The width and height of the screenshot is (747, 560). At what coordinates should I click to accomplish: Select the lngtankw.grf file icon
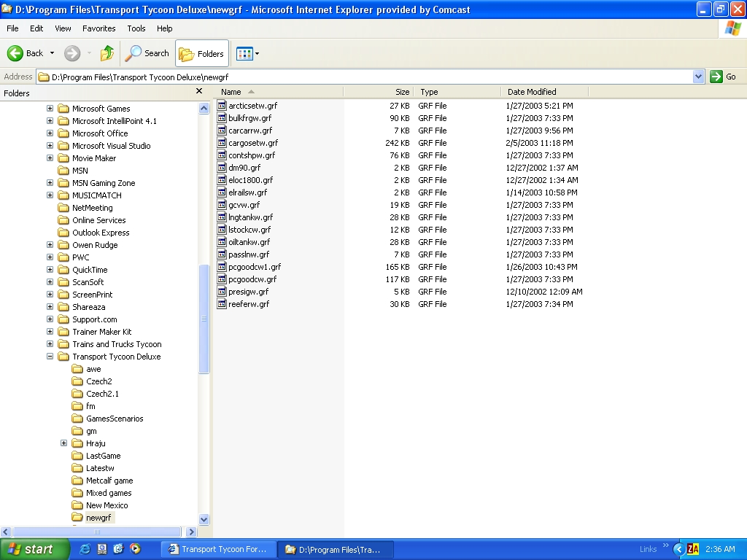[222, 217]
